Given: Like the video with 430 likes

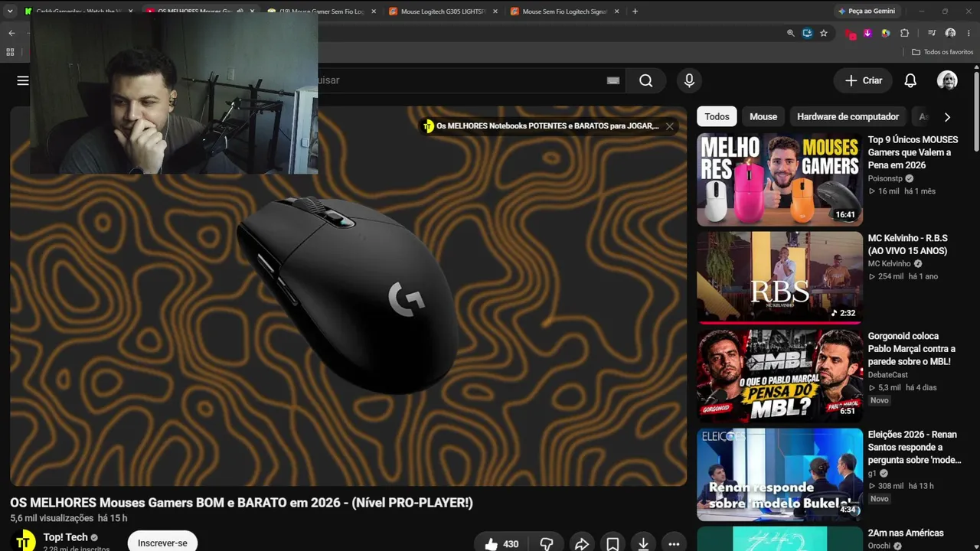Looking at the screenshot, I should [501, 544].
